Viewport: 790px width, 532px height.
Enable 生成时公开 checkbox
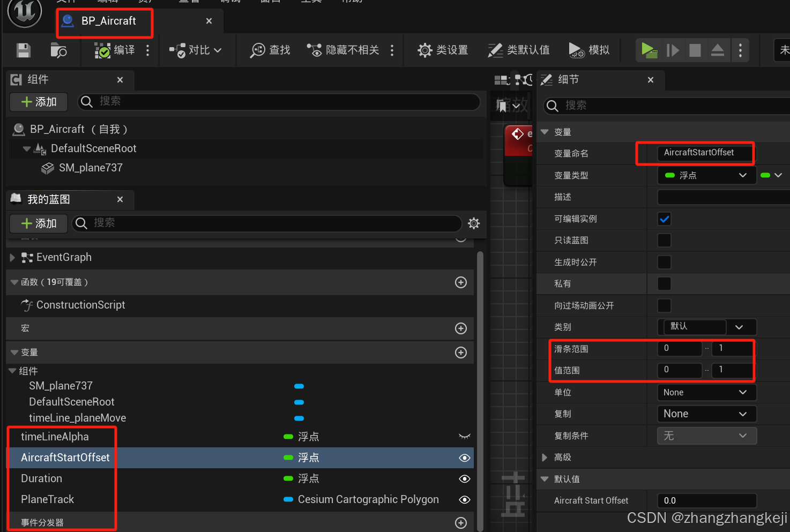point(665,263)
